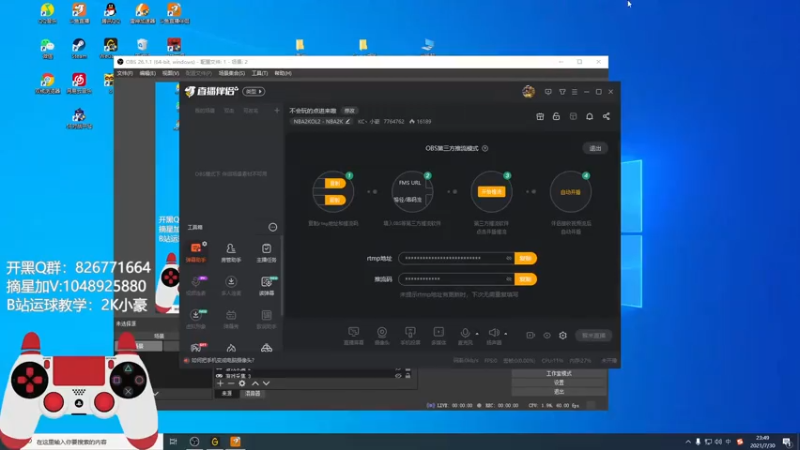Viewport: 800px width, 450px height.
Task: Open the gear settings icon in companion toolbar
Action: tap(563, 335)
